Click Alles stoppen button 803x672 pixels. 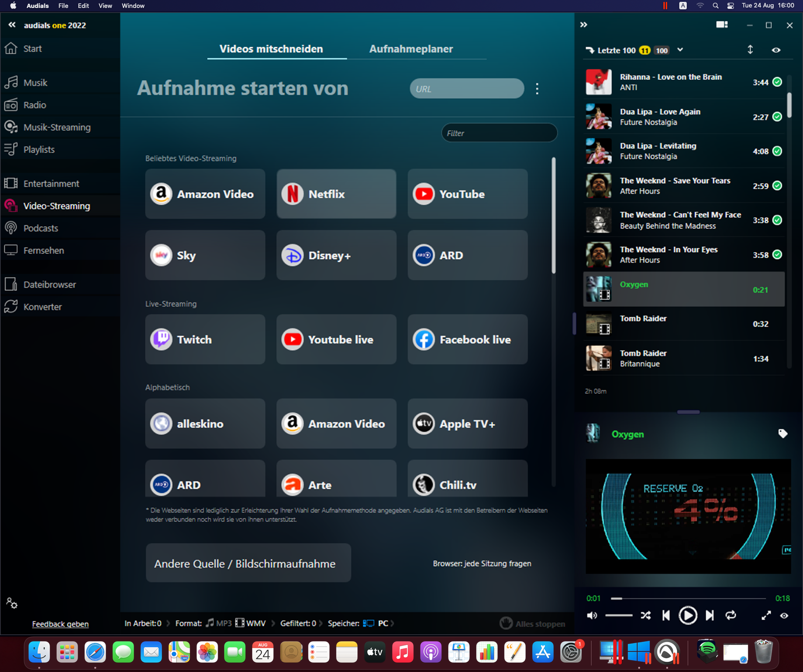tap(532, 623)
